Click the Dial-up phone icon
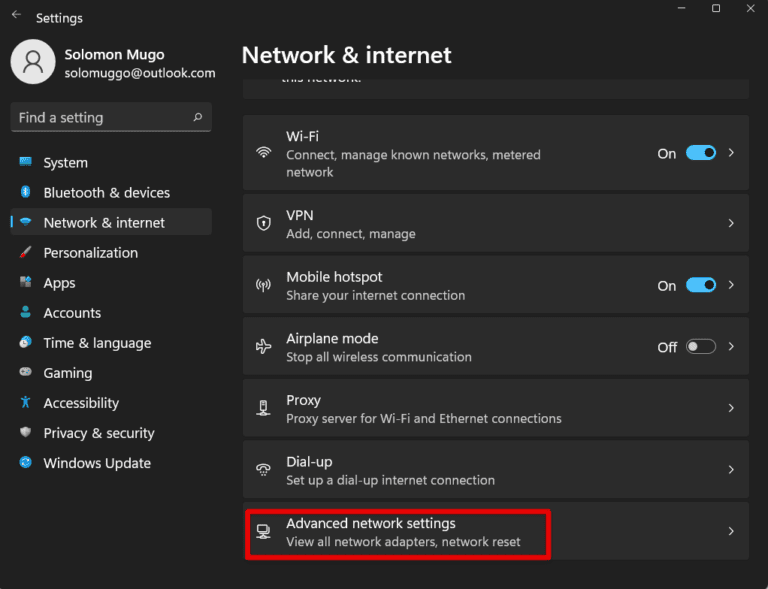This screenshot has height=589, width=768. click(x=264, y=470)
